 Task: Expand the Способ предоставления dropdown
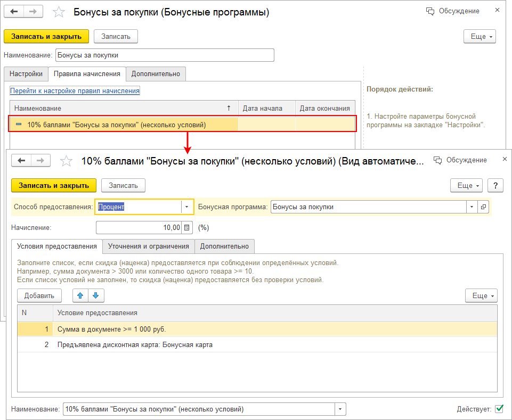pos(186,207)
